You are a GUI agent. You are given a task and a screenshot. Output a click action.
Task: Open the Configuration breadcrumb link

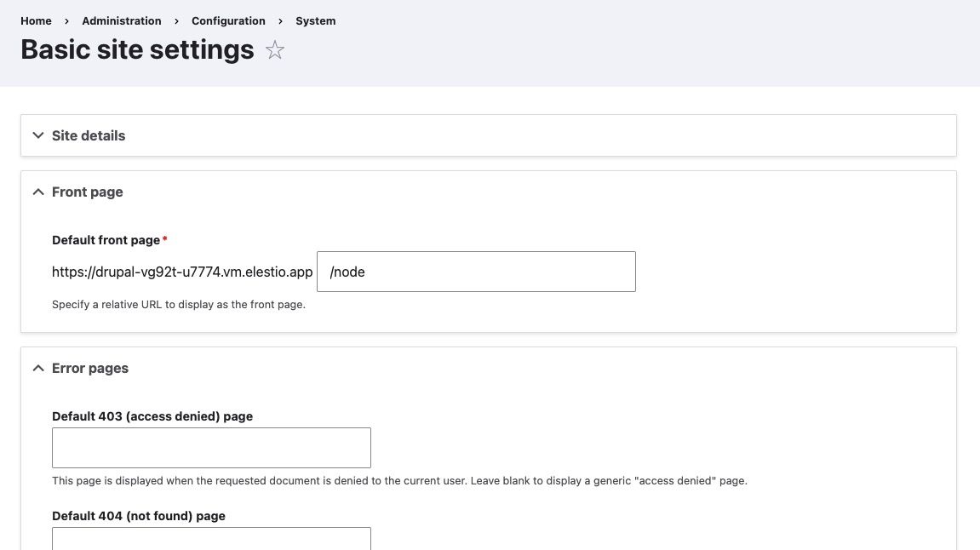click(x=228, y=20)
